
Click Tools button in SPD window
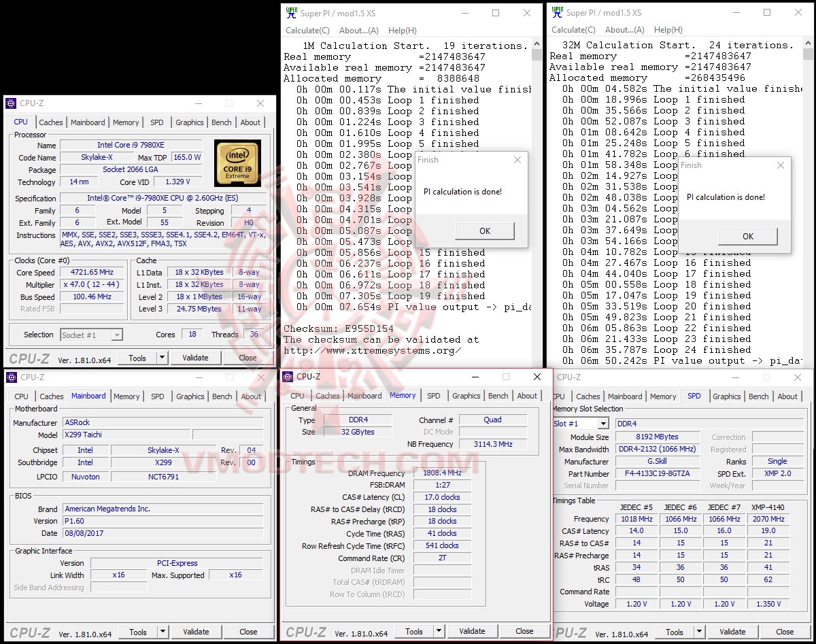pos(675,632)
